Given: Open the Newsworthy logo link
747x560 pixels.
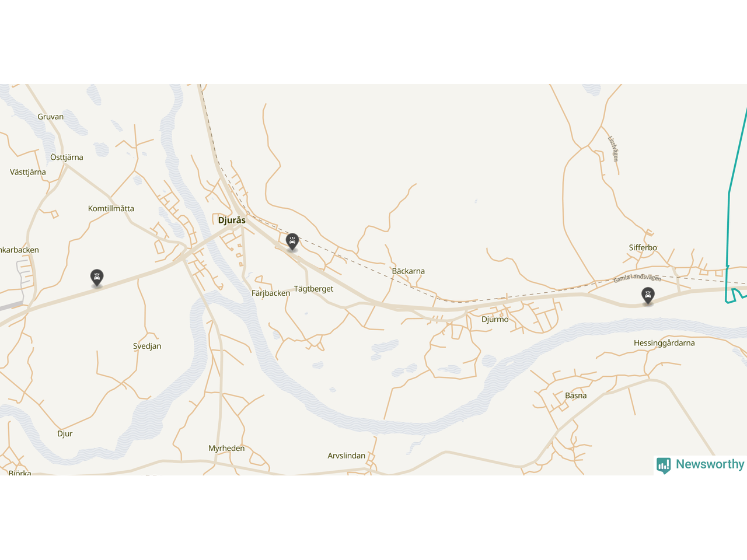Looking at the screenshot, I should 701,465.
